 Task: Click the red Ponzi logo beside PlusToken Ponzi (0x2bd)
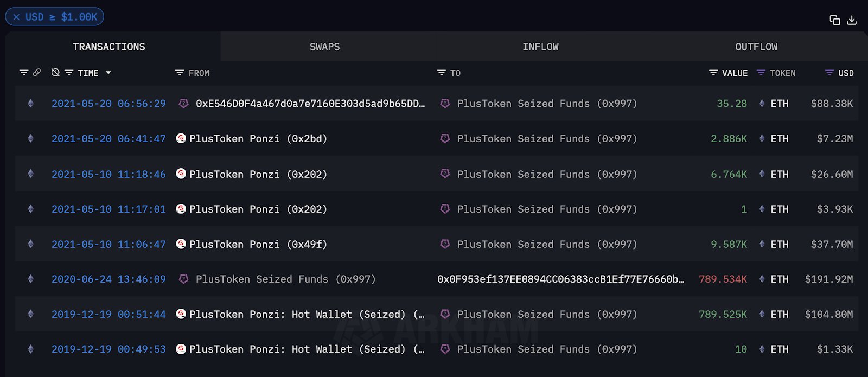pyautogui.click(x=181, y=138)
